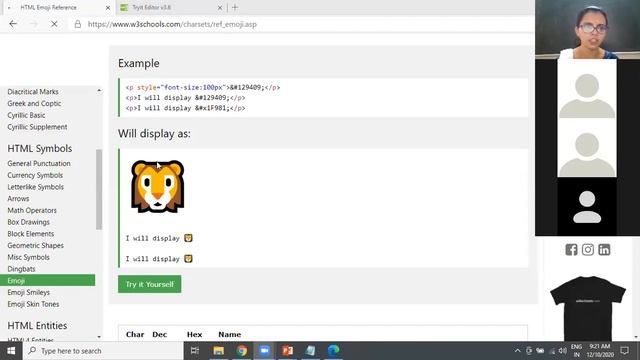Open File Explorer from taskbar
Viewport: 640px width, 360px height.
point(219,351)
